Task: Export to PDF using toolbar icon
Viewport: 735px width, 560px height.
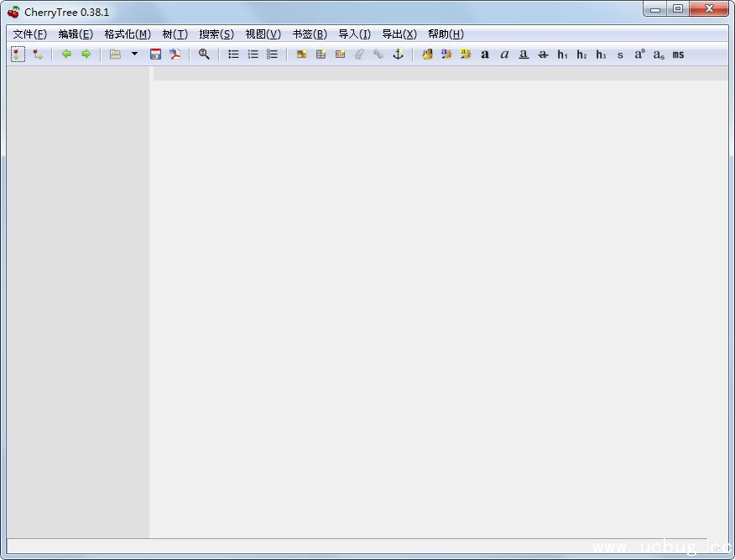Action: point(175,54)
